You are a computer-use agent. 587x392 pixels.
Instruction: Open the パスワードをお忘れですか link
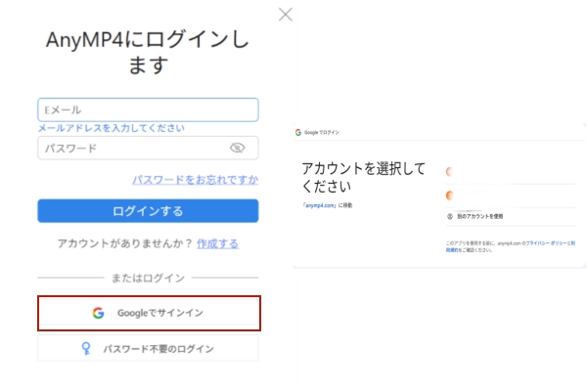(195, 180)
